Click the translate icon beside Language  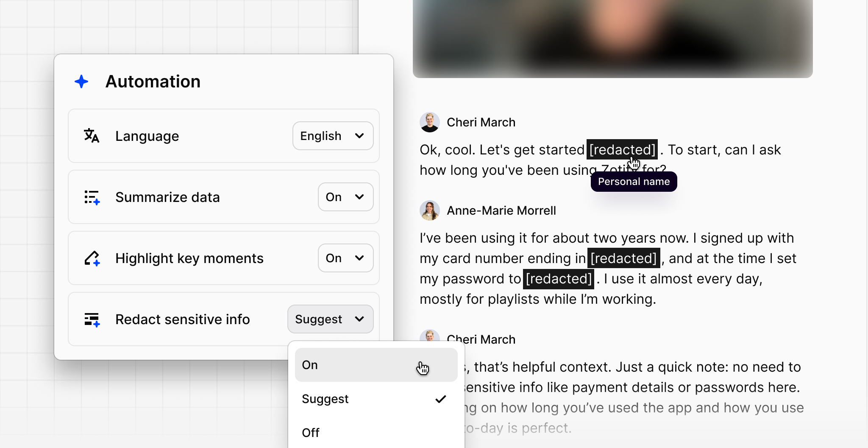92,136
